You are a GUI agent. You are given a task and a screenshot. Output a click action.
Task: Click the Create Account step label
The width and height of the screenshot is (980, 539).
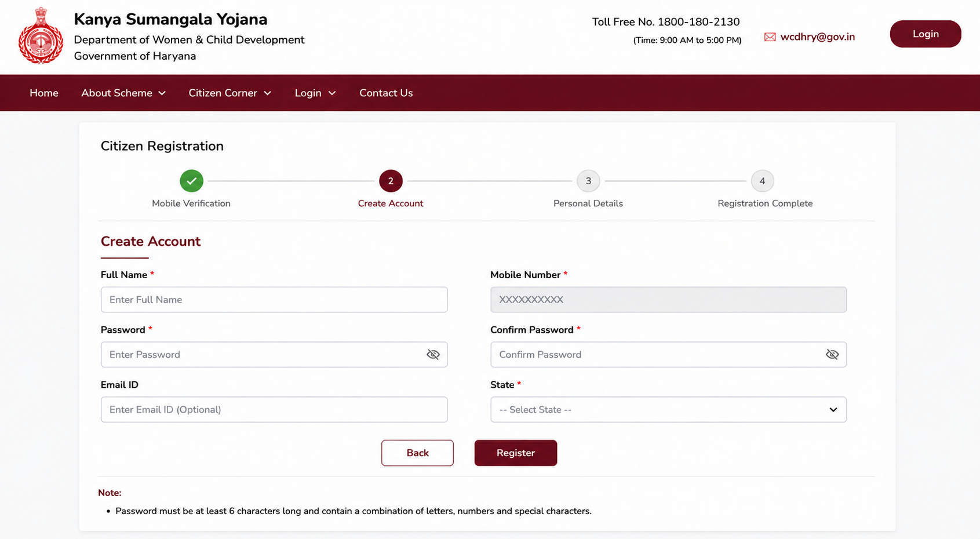click(391, 203)
